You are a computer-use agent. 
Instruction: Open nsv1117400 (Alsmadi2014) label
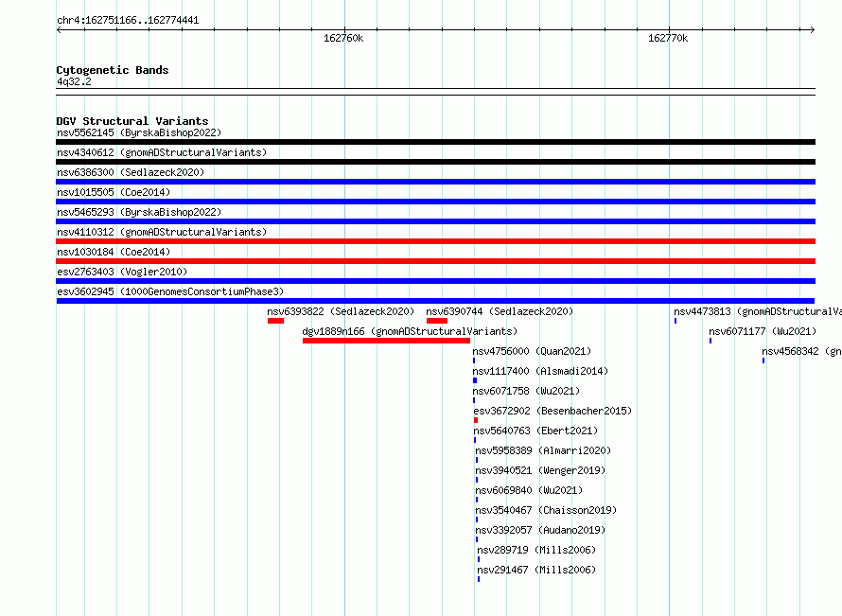pyautogui.click(x=541, y=371)
